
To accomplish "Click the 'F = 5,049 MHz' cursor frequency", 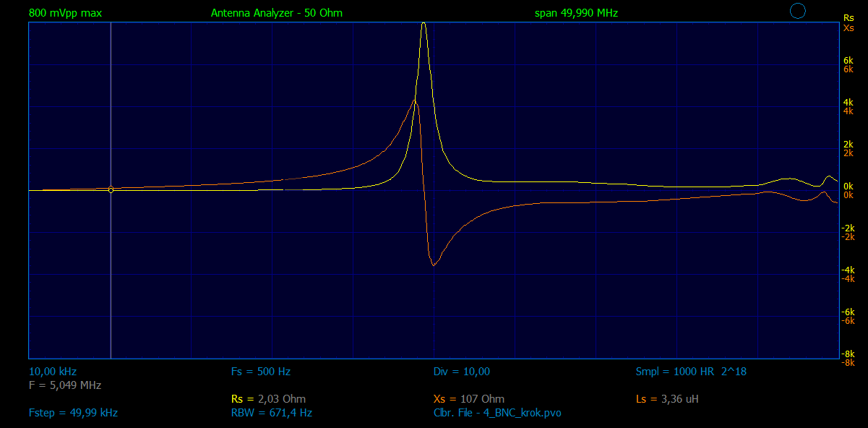I will (x=65, y=385).
